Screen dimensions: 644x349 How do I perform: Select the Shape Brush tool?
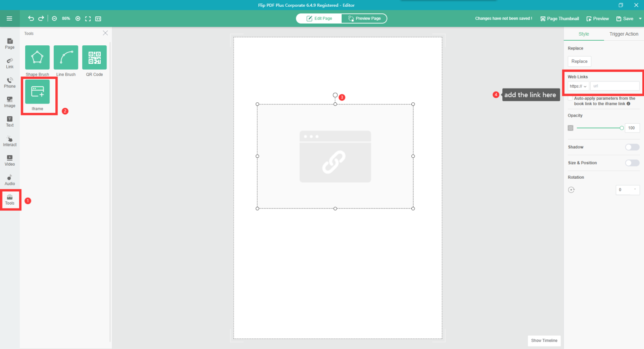click(37, 57)
